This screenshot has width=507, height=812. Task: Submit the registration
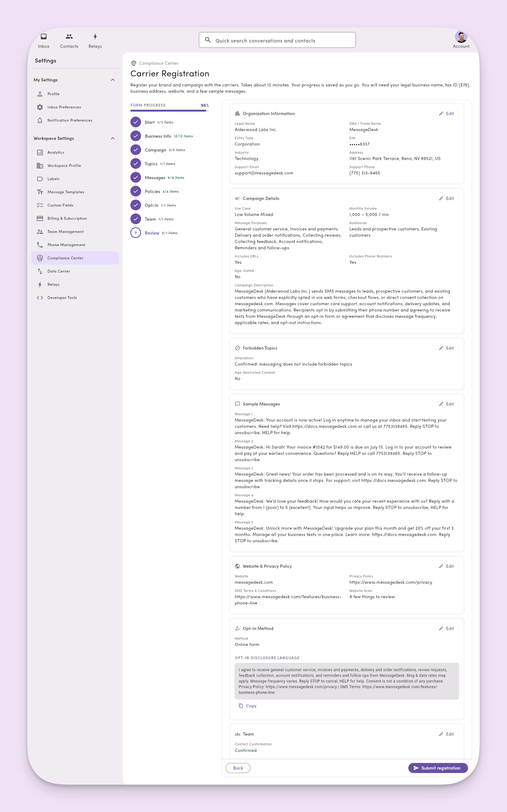[438, 768]
